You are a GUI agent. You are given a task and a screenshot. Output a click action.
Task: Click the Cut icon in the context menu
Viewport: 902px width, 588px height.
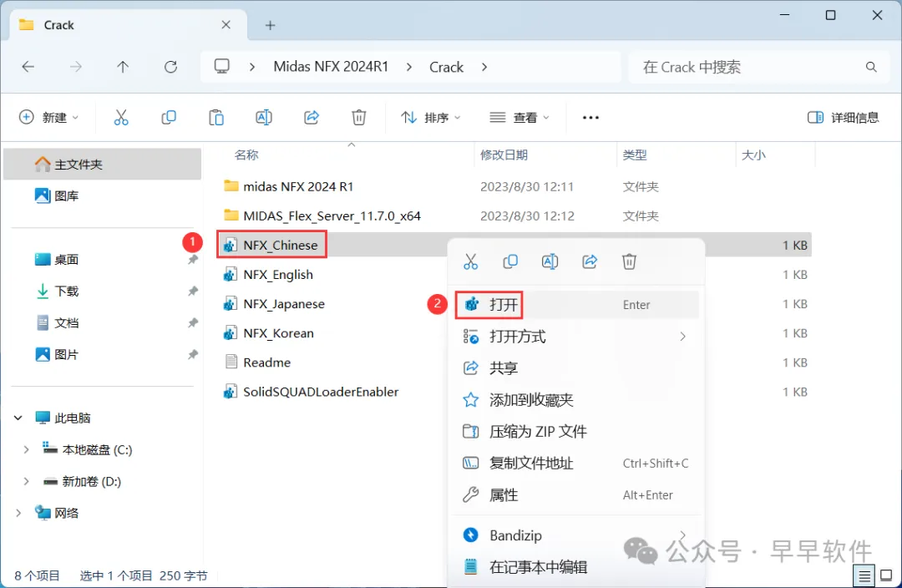pos(470,261)
